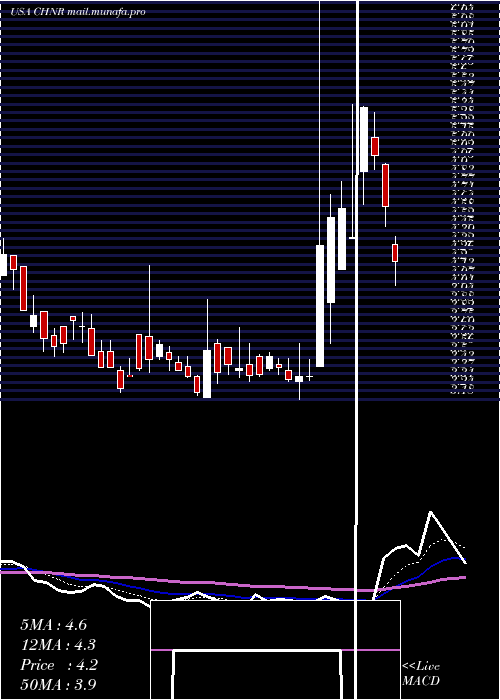Select the '5MA : 4.6' legend text
The height and width of the screenshot is (700, 500).
pyautogui.click(x=54, y=625)
